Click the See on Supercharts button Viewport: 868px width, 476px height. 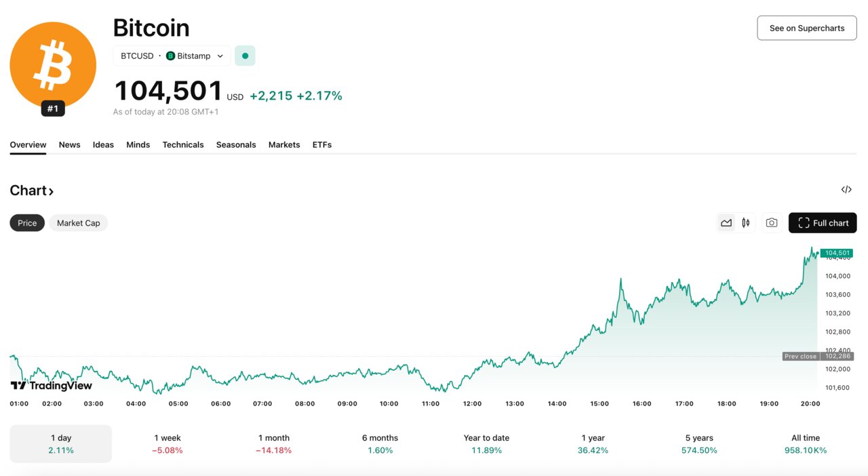(806, 28)
